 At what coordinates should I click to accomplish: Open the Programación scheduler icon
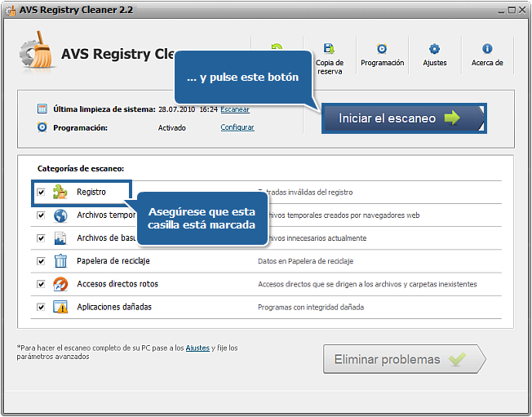tap(382, 48)
